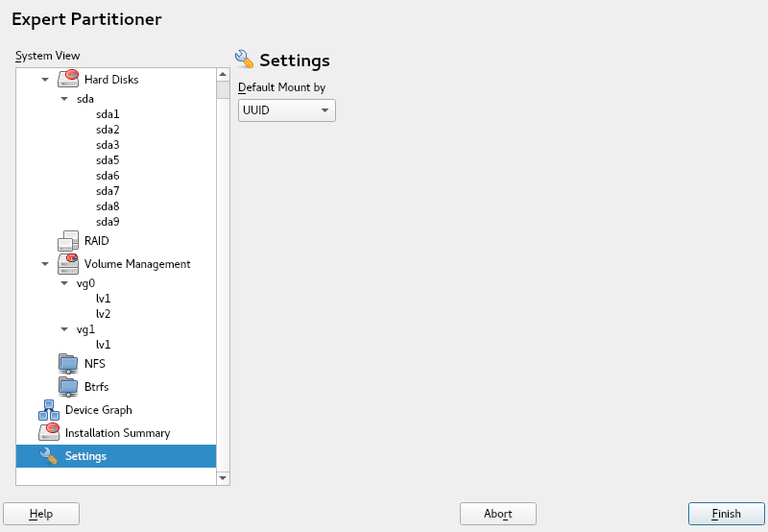Collapse the vg0 volume group
The width and height of the screenshot is (768, 532).
(64, 283)
